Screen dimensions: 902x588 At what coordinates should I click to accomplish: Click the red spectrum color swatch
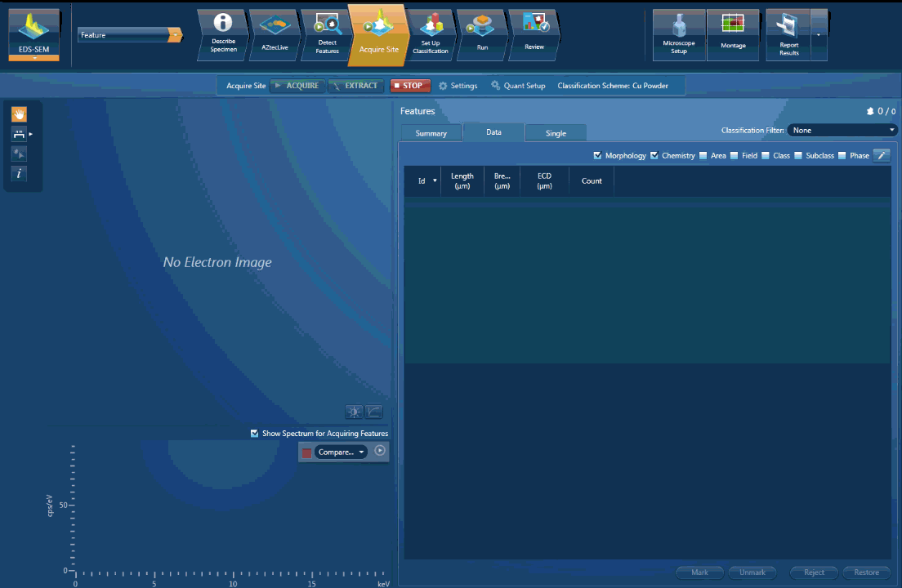click(x=306, y=453)
